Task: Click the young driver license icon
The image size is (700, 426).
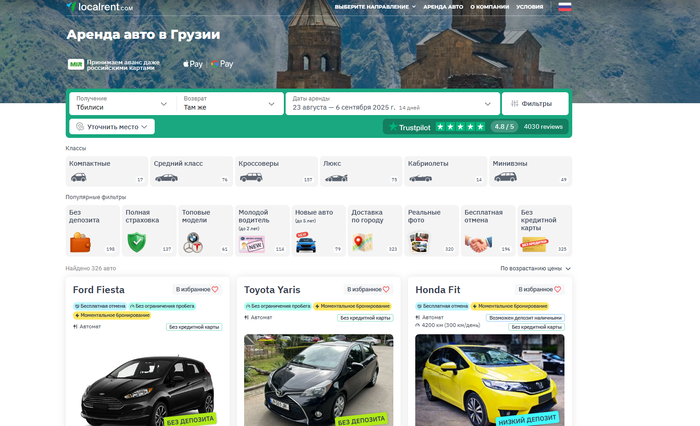Action: (x=252, y=244)
